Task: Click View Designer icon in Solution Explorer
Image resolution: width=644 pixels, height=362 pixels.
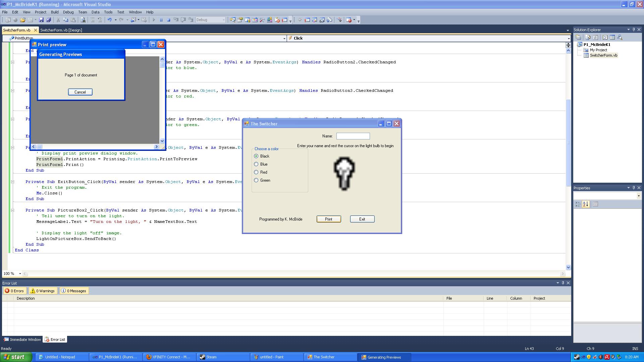Action: (x=612, y=38)
